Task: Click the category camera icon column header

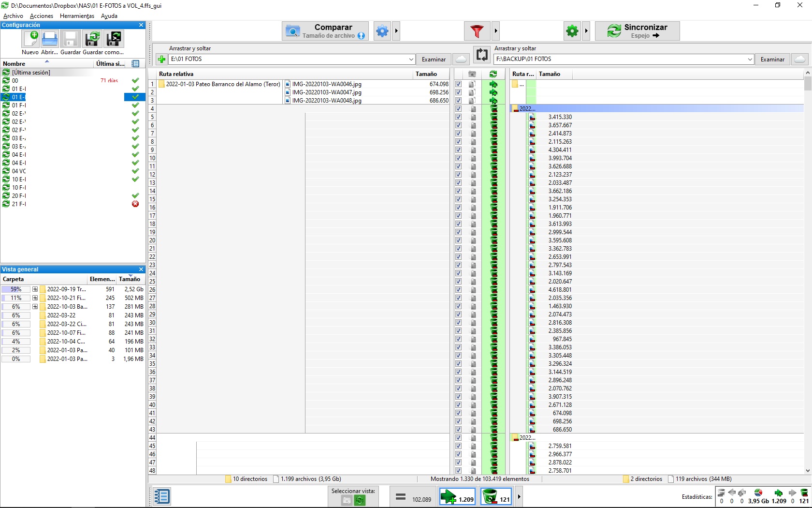Action: tap(472, 74)
